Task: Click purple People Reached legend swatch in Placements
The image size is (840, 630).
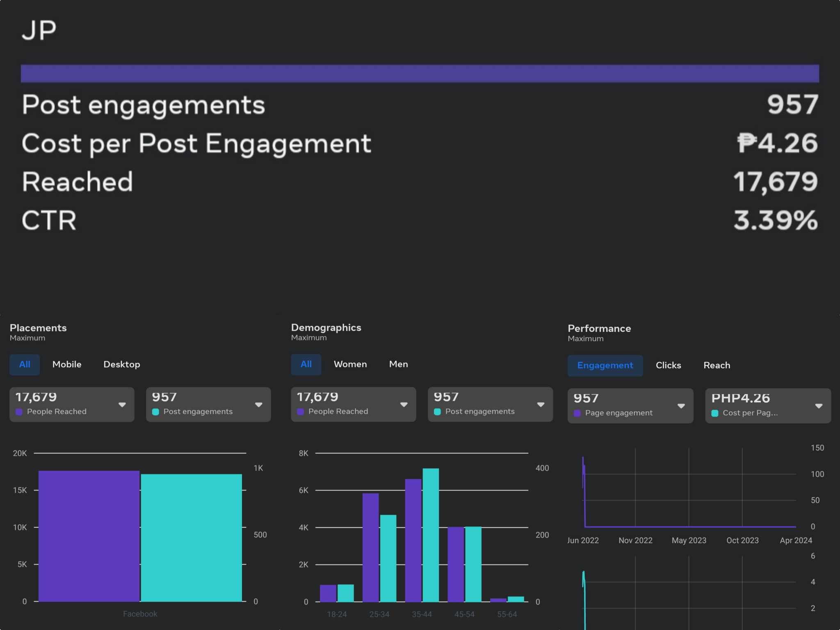Action: (19, 411)
